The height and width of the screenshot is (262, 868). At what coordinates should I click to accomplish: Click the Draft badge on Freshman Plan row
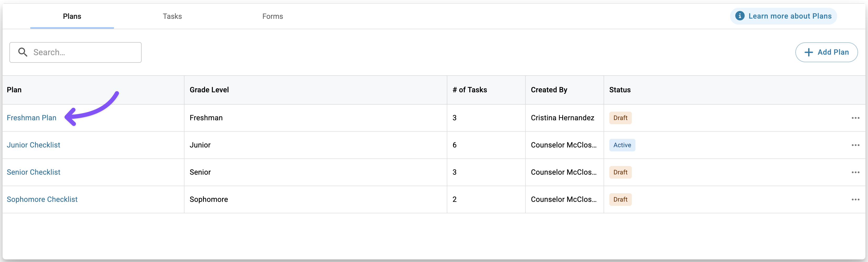pyautogui.click(x=620, y=118)
